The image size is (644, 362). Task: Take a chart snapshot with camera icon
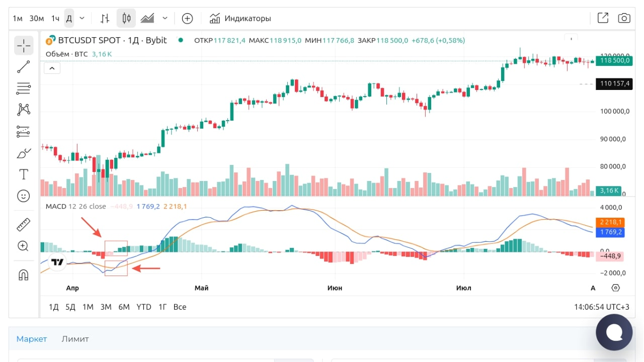(624, 18)
